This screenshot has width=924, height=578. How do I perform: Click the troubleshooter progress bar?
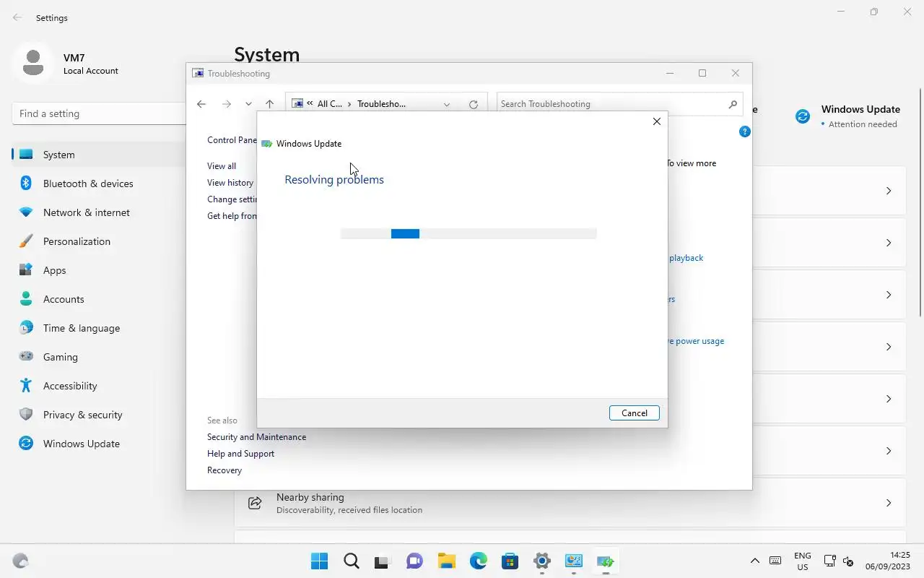point(468,233)
